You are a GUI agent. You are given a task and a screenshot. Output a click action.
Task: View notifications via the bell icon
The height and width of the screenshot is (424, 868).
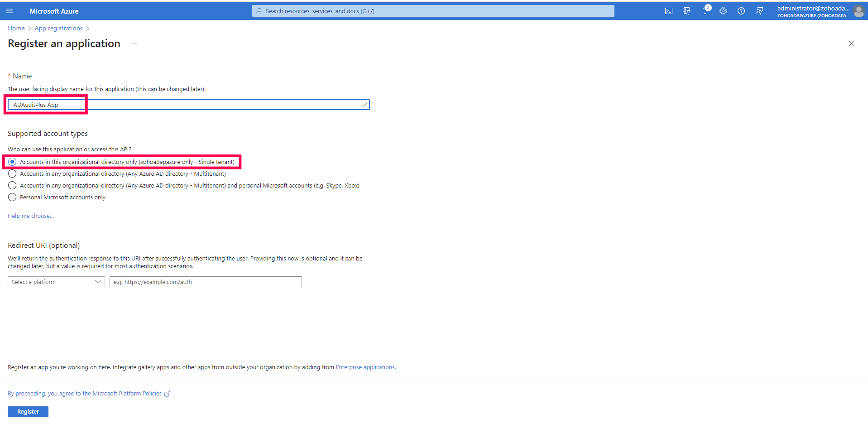705,10
